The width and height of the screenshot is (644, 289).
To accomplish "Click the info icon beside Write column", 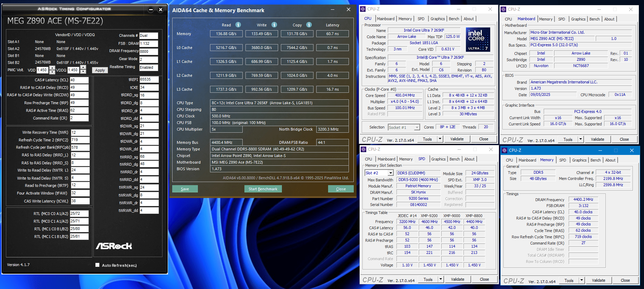I will coord(274,25).
